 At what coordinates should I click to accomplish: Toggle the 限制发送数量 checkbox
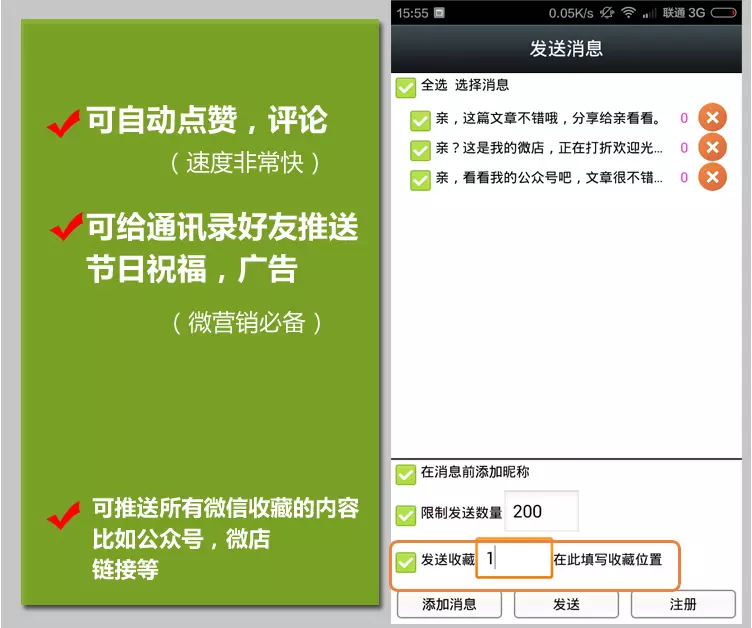coord(406,515)
